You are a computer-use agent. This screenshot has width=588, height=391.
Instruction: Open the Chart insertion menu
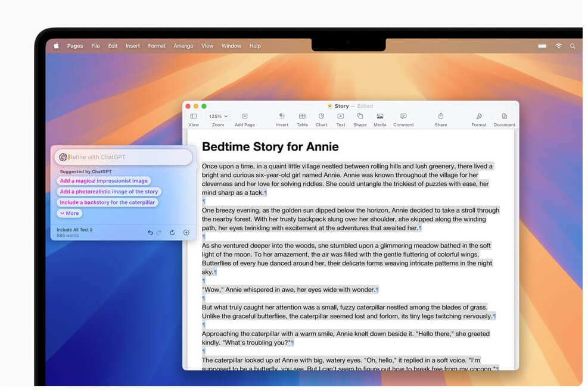(321, 117)
